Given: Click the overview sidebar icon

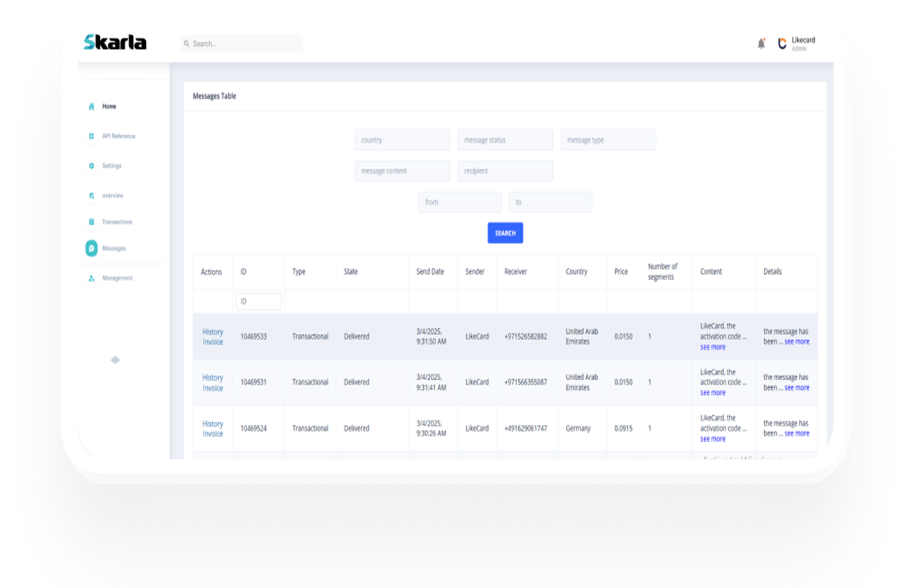Looking at the screenshot, I should (x=91, y=196).
